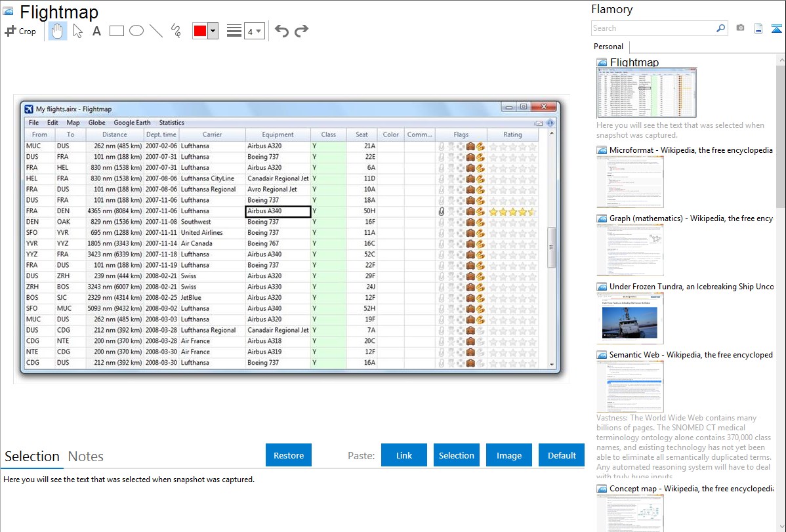Sort by the Distance column header
The height and width of the screenshot is (532, 786).
pyautogui.click(x=115, y=135)
